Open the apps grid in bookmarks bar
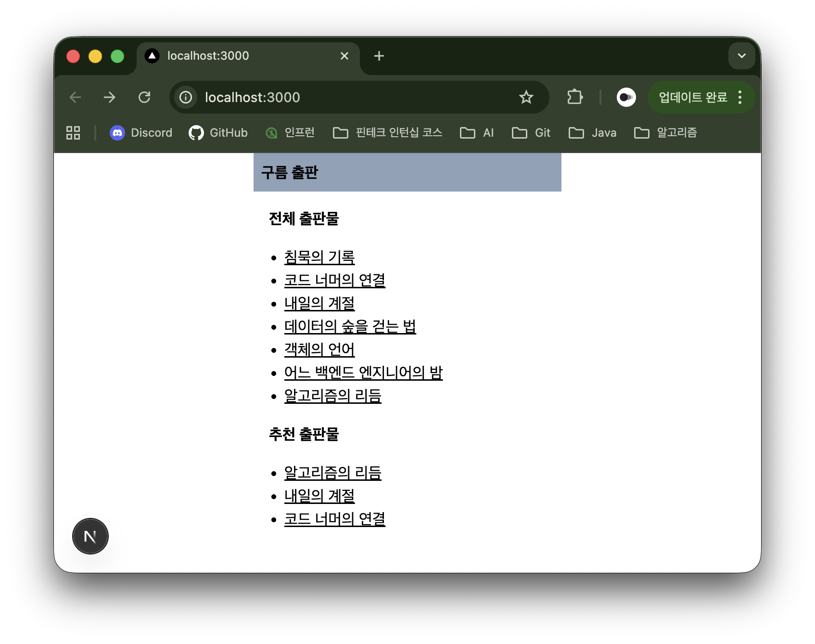 [73, 133]
